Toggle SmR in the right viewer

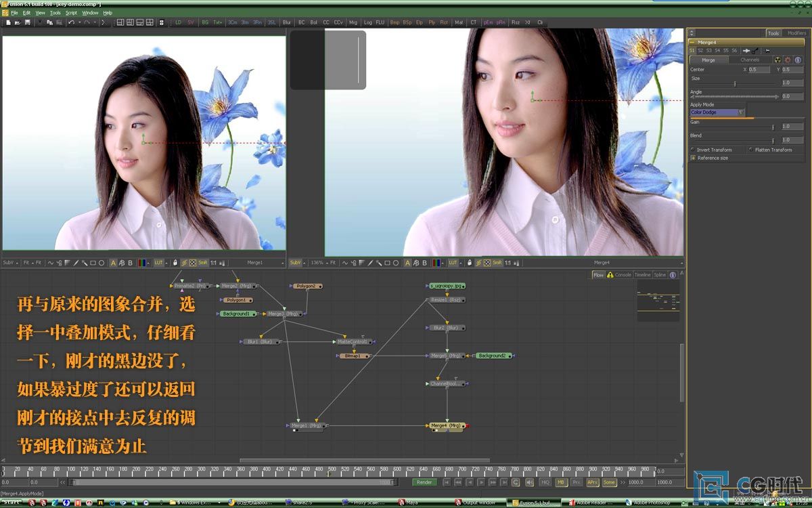pos(497,263)
